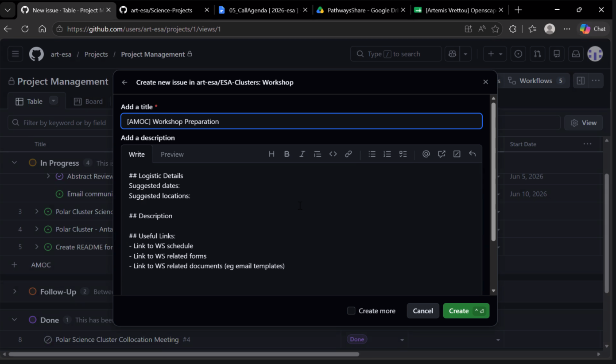This screenshot has height=364, width=616.
Task: Toggle bold formatting in the description
Action: (287, 154)
